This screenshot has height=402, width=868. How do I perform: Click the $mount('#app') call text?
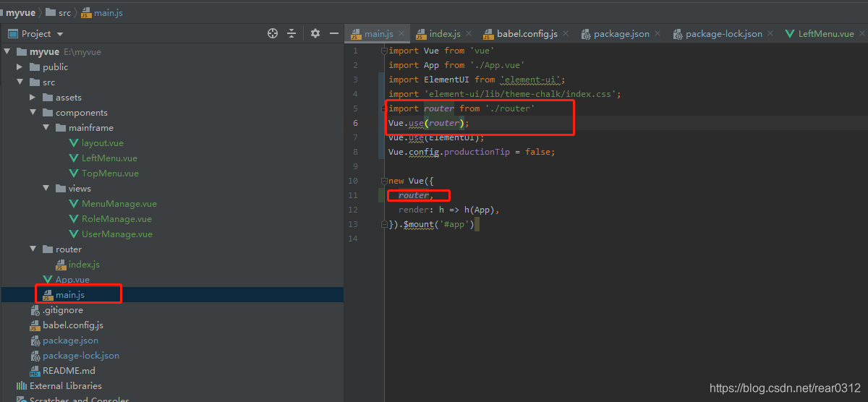pyautogui.click(x=438, y=224)
